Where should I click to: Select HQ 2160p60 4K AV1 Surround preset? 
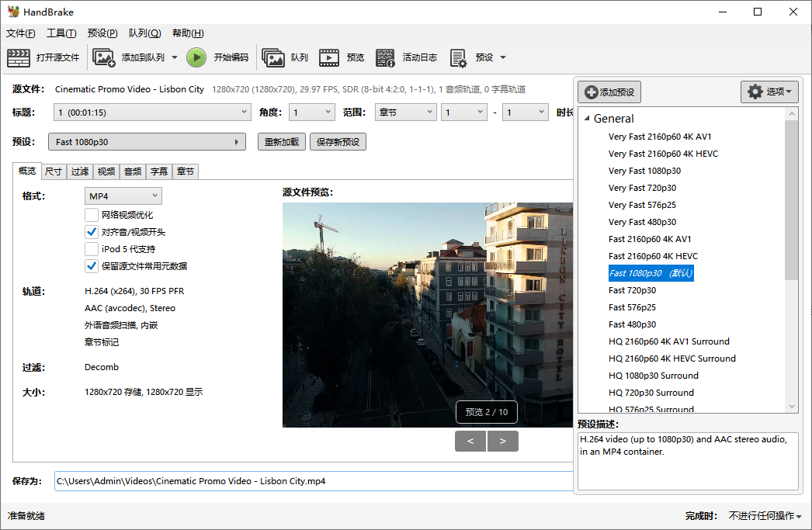[x=669, y=341]
